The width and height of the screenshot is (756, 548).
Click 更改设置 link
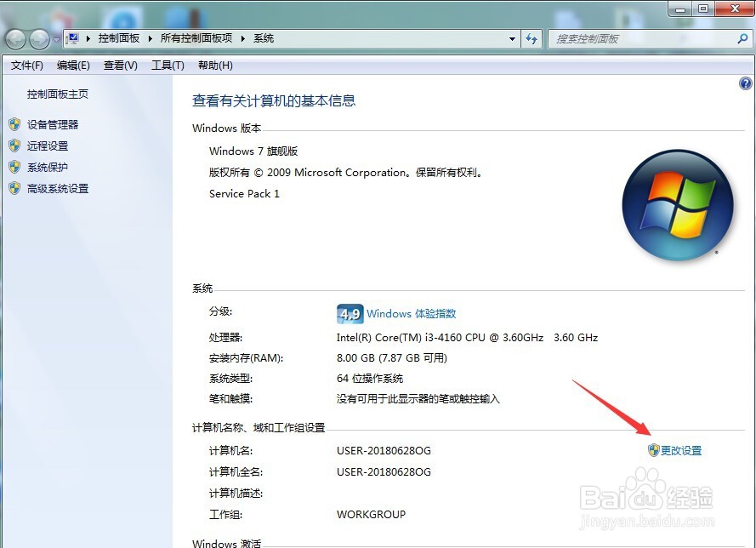(681, 450)
